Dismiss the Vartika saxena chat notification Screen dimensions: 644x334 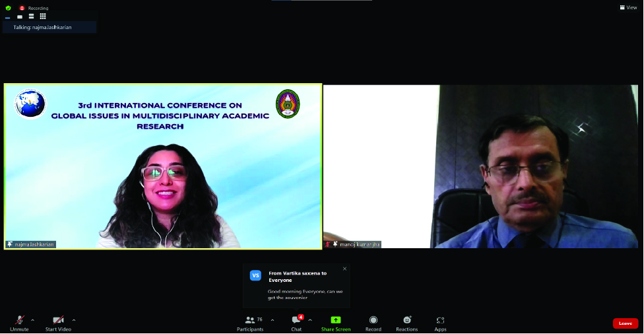344,269
